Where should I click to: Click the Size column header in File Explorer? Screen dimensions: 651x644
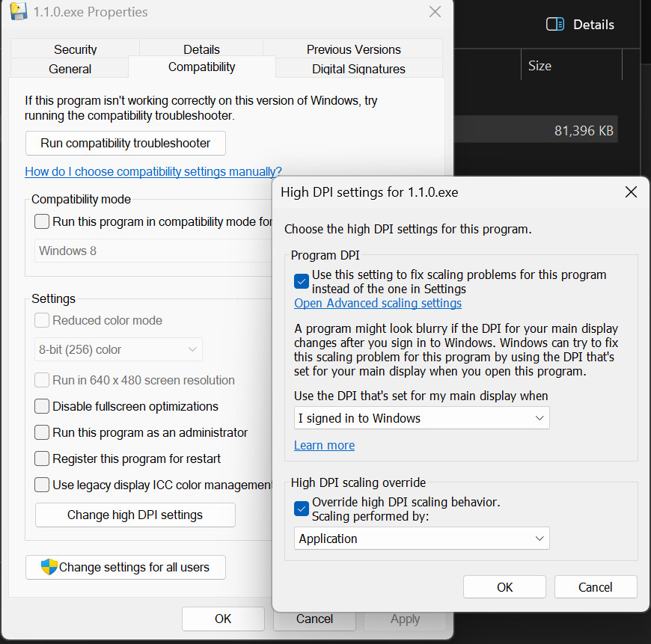coord(571,66)
